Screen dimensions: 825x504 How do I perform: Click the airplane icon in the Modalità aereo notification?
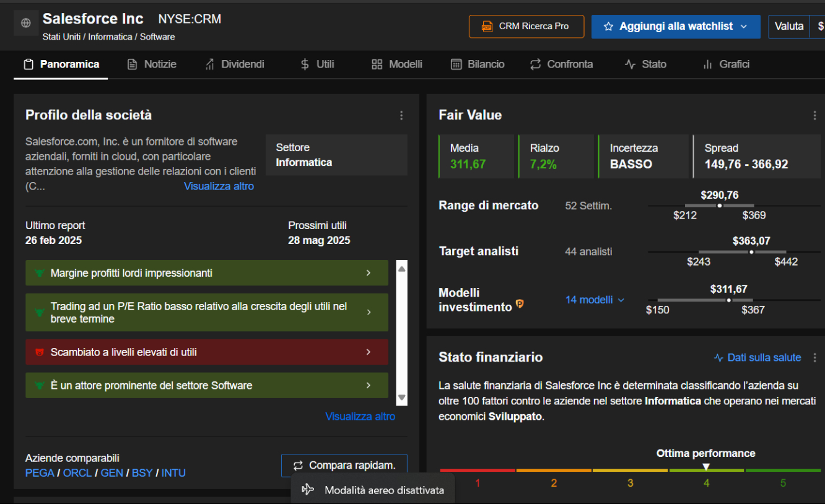(308, 490)
